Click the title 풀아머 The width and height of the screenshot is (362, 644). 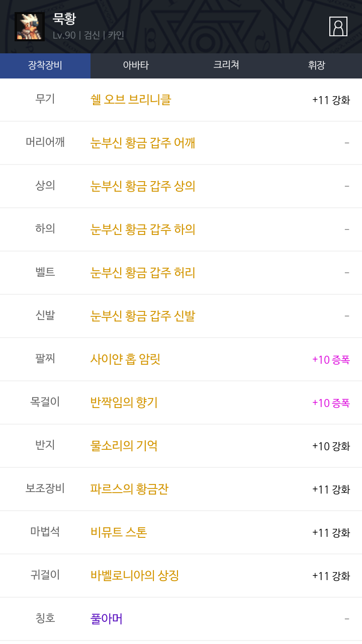pos(107,619)
